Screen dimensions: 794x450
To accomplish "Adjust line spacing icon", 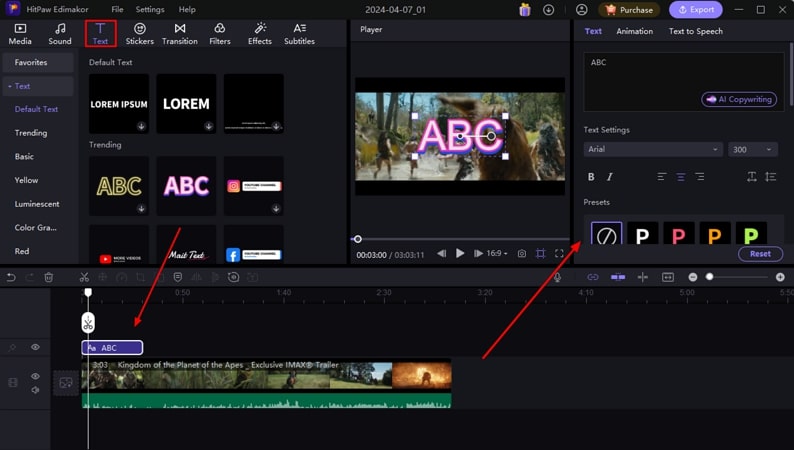I will 771,177.
